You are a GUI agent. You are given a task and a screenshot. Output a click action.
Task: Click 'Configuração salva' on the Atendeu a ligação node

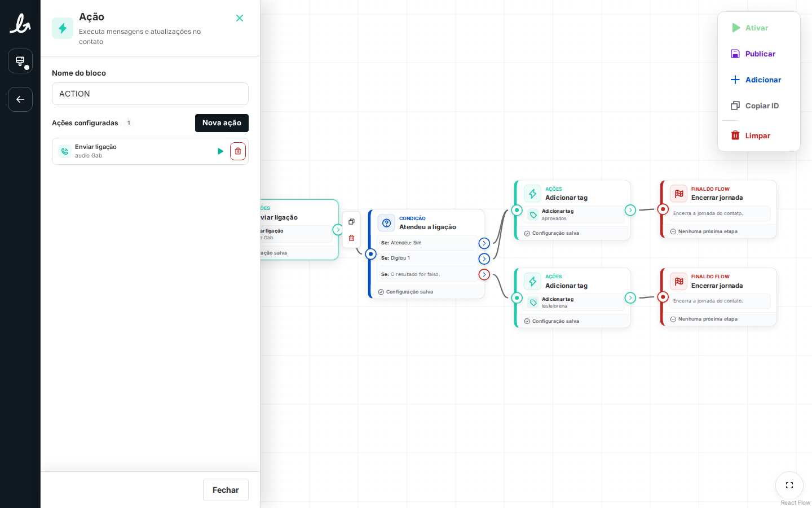point(409,292)
